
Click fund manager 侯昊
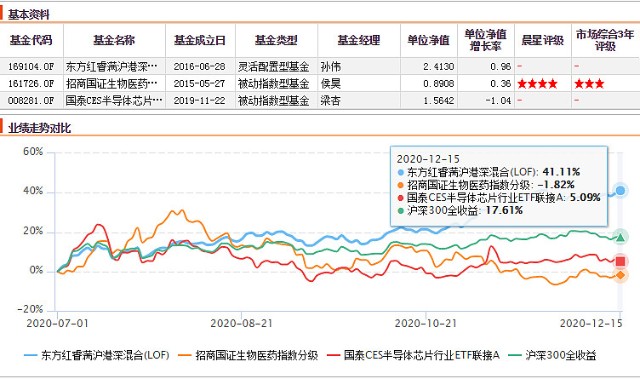[x=331, y=84]
